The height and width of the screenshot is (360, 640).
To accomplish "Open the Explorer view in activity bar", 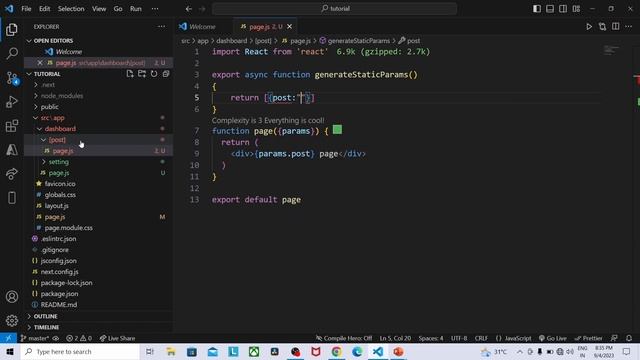I will 12,29.
